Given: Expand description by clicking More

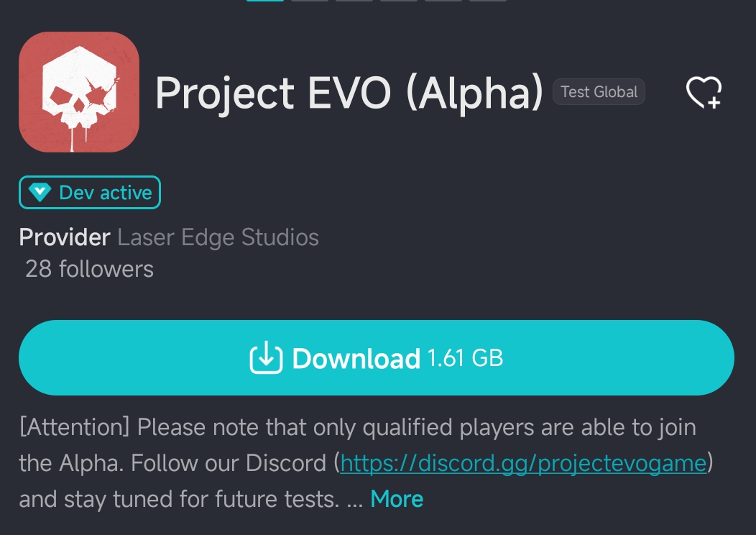Looking at the screenshot, I should [396, 499].
